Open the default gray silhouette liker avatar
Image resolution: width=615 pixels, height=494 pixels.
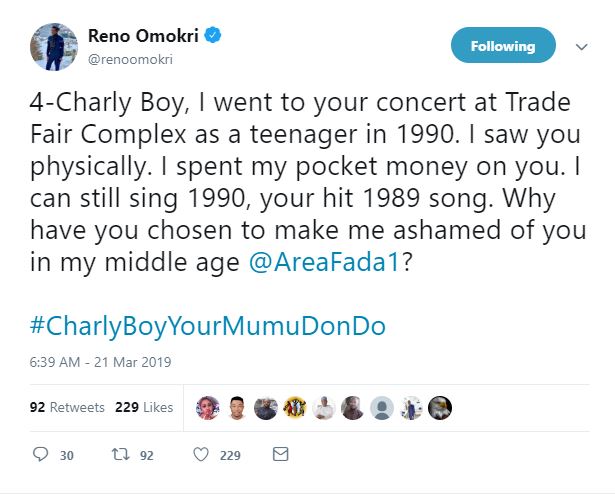pos(382,408)
